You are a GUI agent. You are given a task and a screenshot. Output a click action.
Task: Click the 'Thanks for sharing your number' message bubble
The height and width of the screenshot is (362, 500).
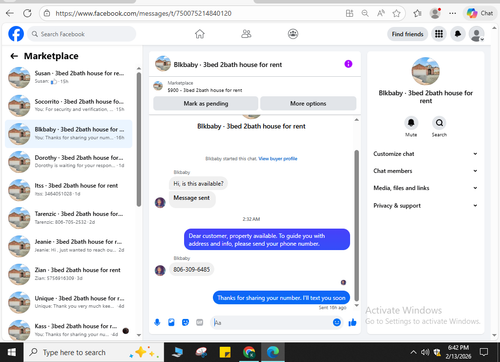pyautogui.click(x=281, y=298)
